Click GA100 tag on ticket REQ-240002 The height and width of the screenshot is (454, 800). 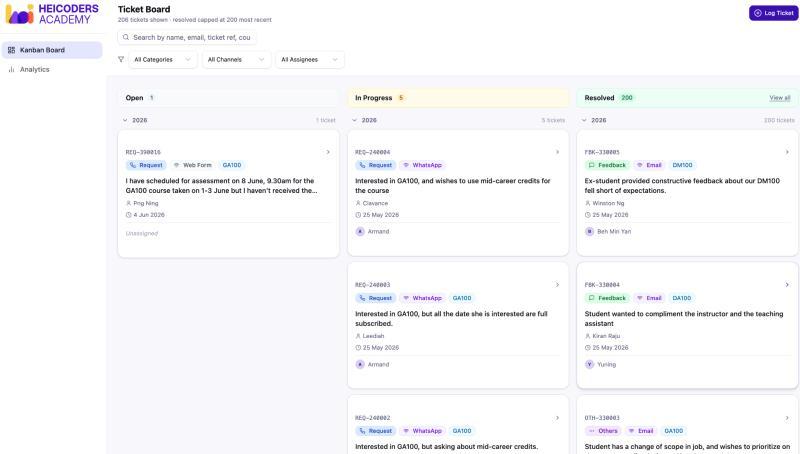(x=462, y=431)
